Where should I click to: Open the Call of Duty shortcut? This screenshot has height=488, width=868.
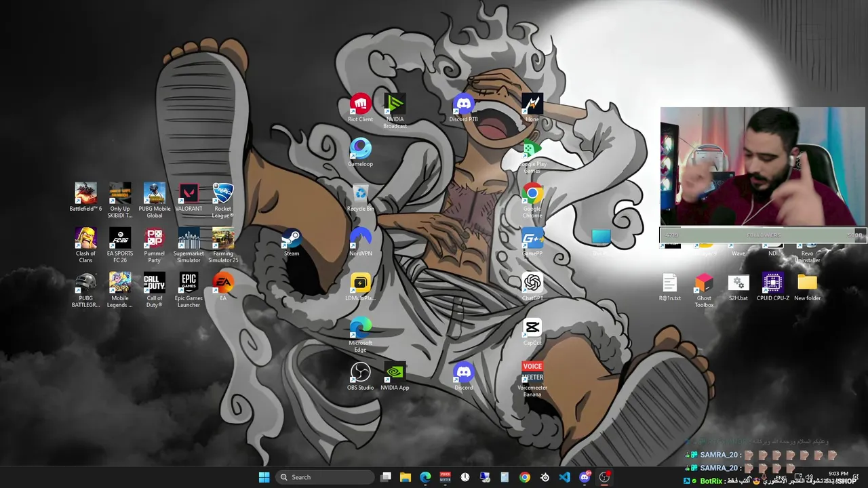[155, 289]
